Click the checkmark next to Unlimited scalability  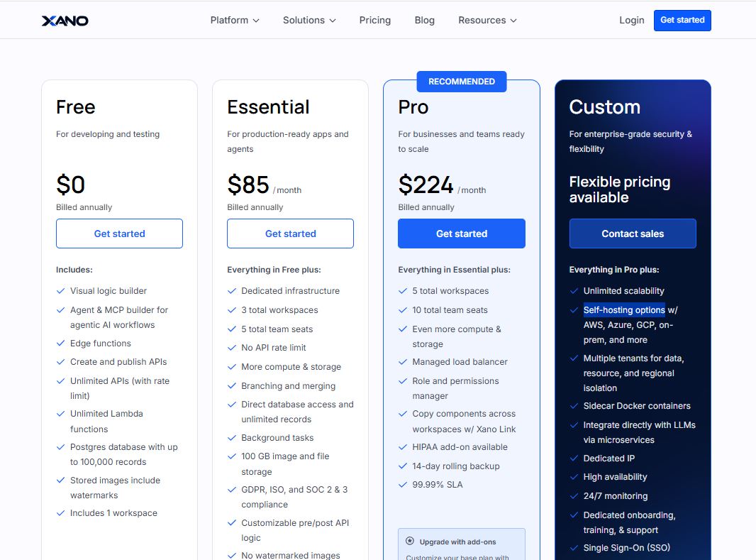coord(573,291)
